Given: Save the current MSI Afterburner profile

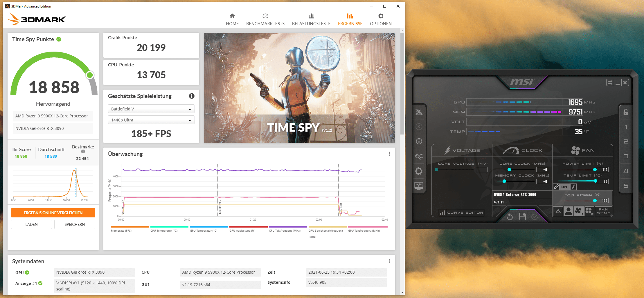Looking at the screenshot, I should pos(522,217).
